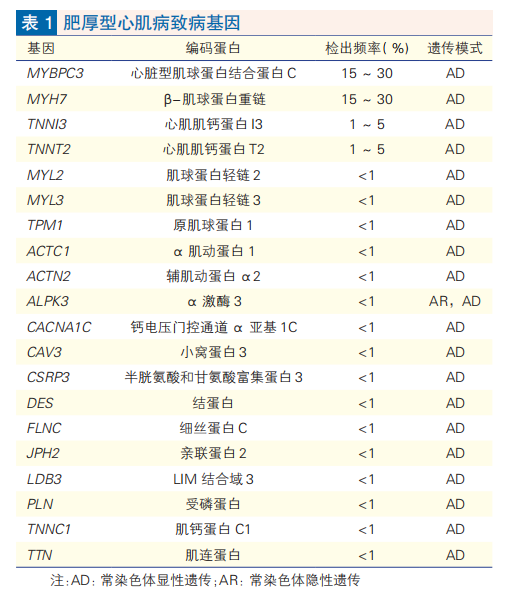Screen dimensions: 513x601
Task: Click the 检出频率(%) column header
Action: [x=367, y=49]
